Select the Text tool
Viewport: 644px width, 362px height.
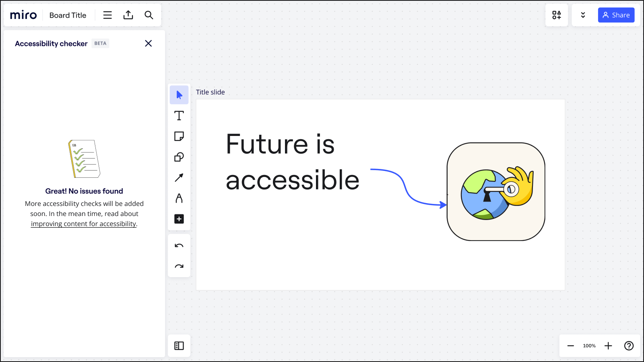point(179,116)
